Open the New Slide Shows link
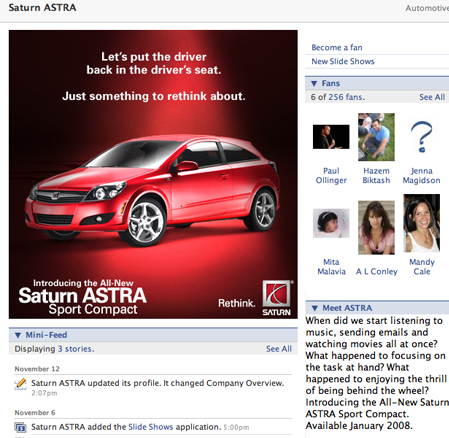Screen dimensions: 449x438 (343, 62)
